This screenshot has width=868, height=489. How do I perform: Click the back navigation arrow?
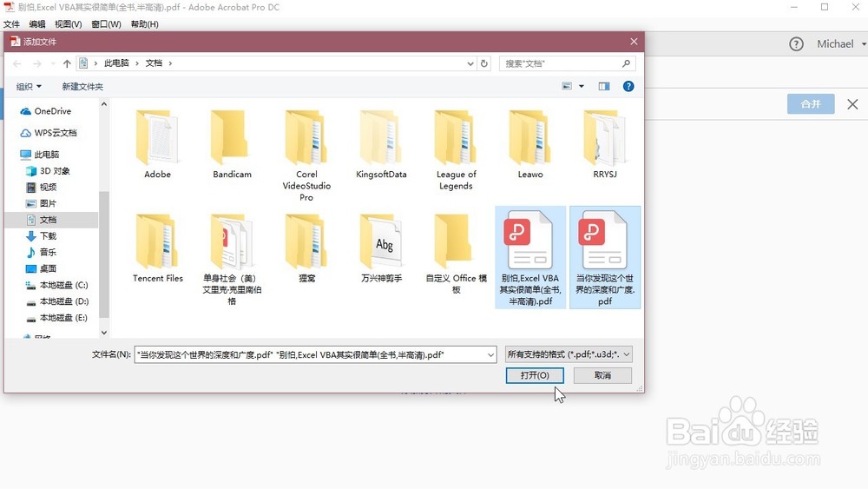click(x=17, y=63)
